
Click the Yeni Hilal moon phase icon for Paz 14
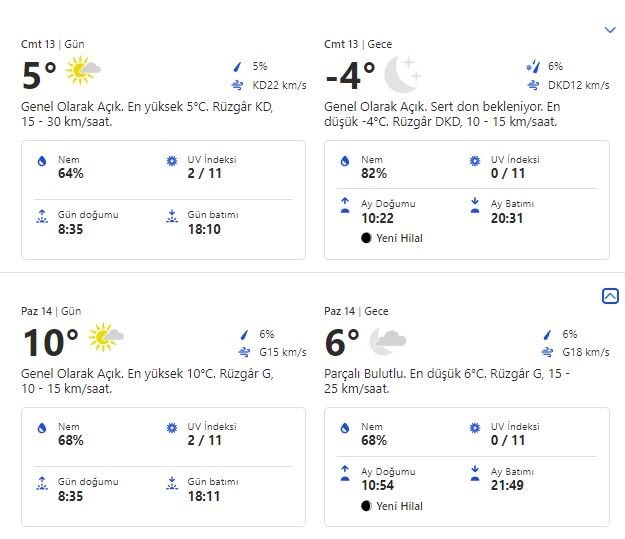point(367,506)
